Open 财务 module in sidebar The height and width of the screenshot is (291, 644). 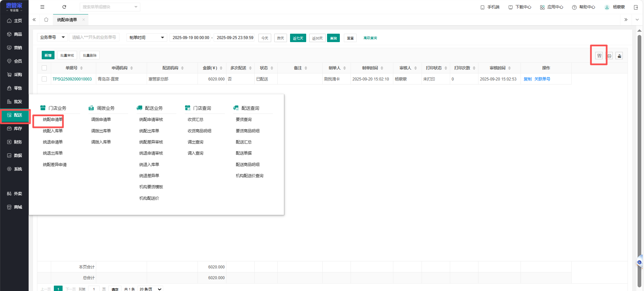tap(14, 142)
